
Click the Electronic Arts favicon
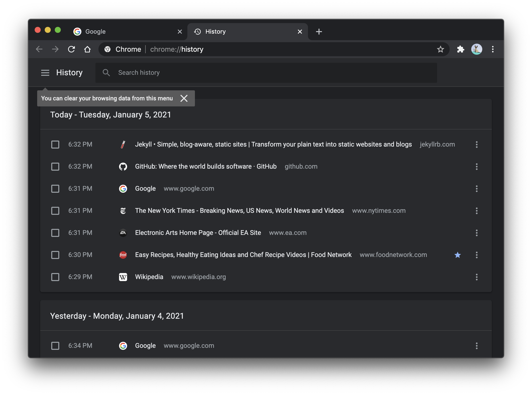point(123,233)
